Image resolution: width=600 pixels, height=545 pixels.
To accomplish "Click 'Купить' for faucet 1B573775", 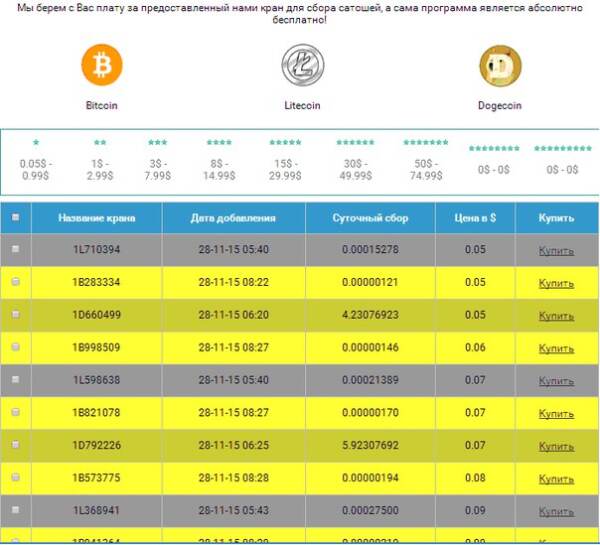I will pos(556,478).
